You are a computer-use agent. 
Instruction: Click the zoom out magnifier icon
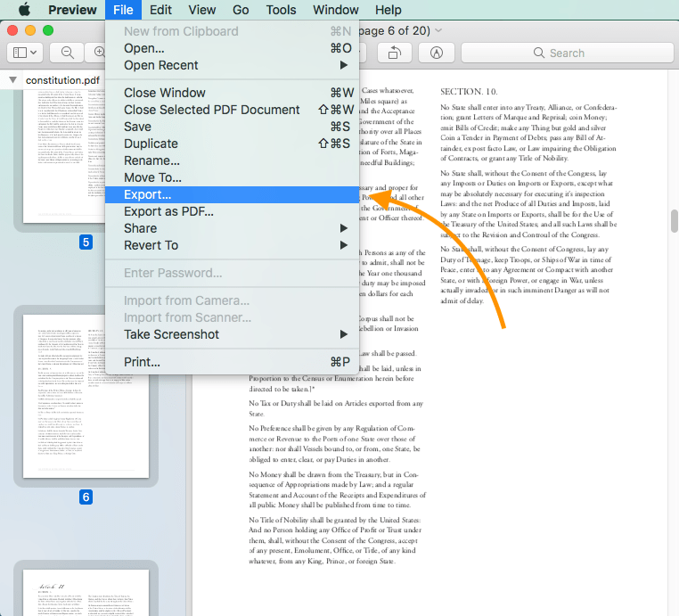[x=68, y=53]
